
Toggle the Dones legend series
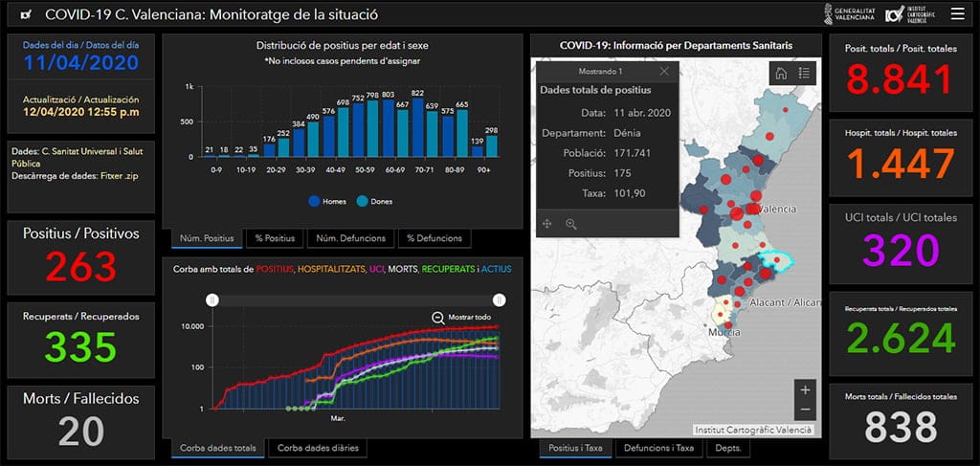(375, 201)
